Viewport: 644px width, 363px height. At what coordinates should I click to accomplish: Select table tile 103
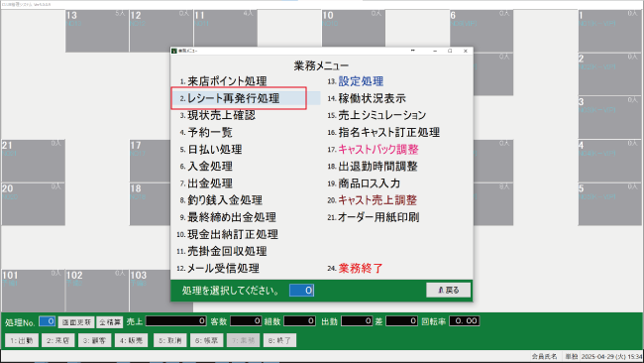(150, 291)
